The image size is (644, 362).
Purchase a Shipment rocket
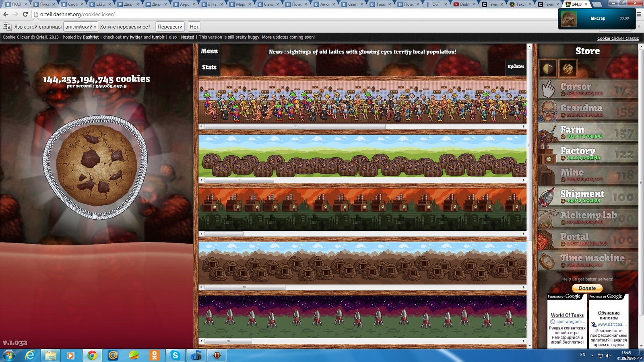tap(588, 196)
